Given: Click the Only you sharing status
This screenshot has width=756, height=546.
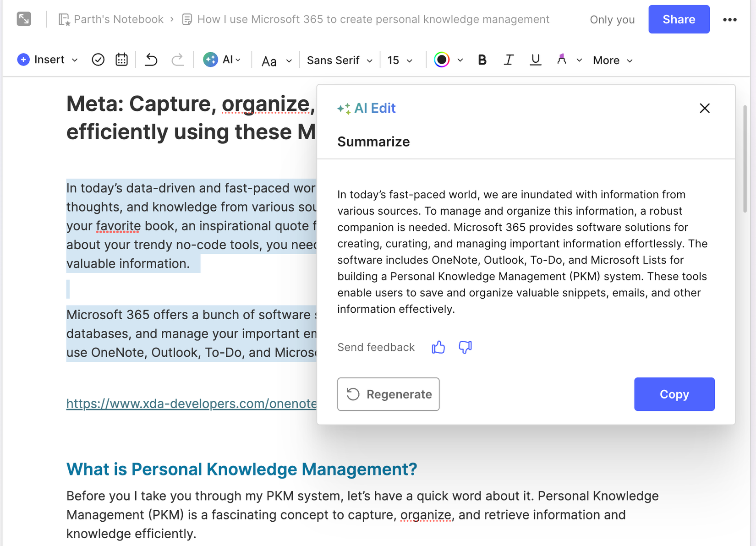Looking at the screenshot, I should [x=612, y=20].
